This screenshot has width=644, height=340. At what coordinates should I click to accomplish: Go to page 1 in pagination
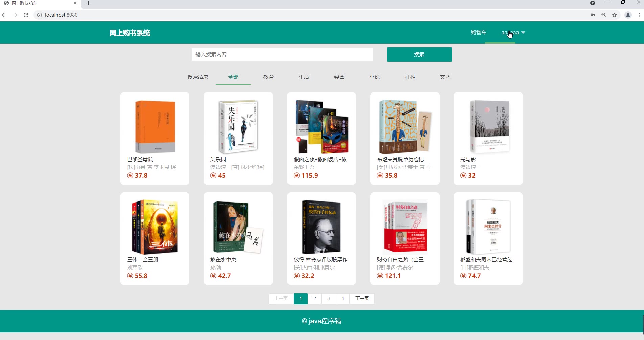tap(301, 299)
